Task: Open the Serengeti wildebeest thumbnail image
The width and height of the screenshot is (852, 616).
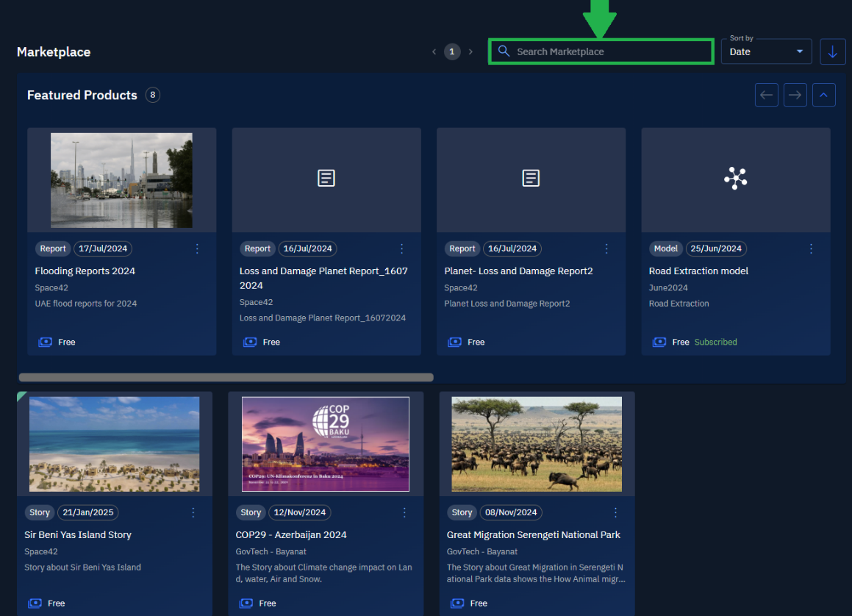Action: pos(537,444)
